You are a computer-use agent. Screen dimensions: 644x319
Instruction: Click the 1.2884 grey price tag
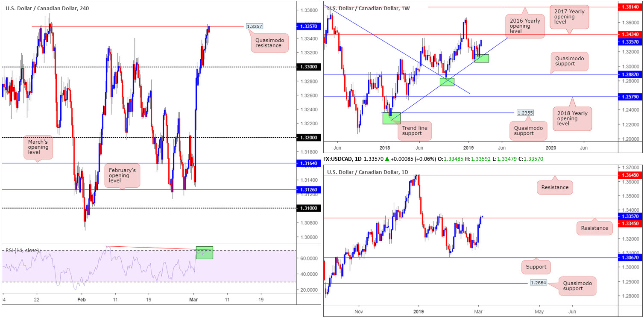pyautogui.click(x=538, y=283)
